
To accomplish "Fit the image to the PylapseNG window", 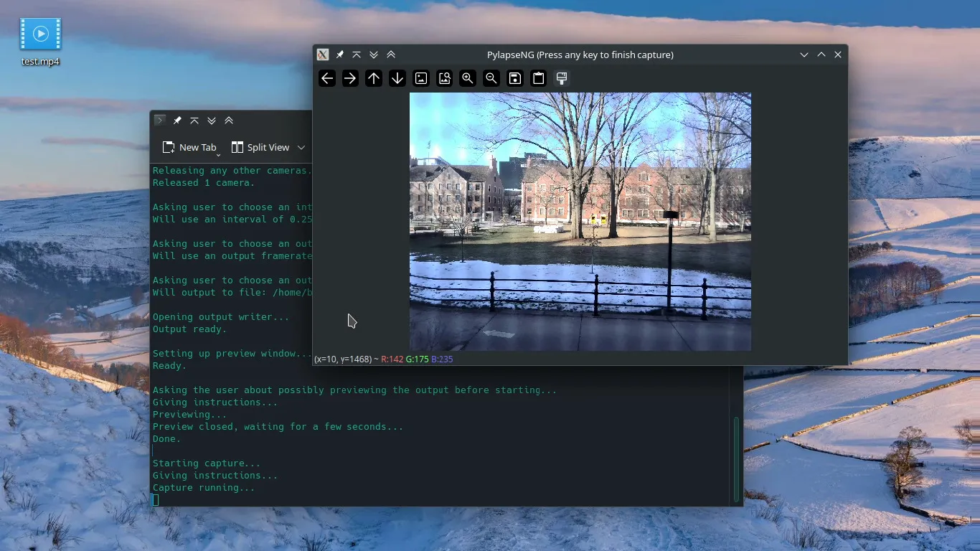I will tap(444, 79).
